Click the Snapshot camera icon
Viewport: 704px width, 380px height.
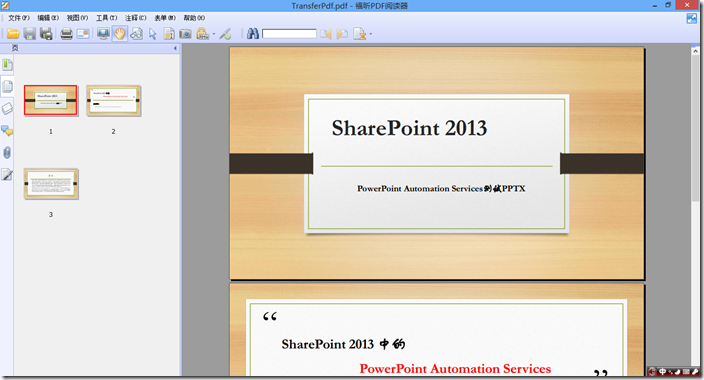(185, 34)
